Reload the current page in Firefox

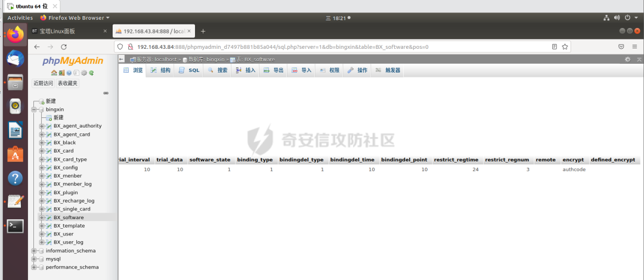pyautogui.click(x=64, y=47)
